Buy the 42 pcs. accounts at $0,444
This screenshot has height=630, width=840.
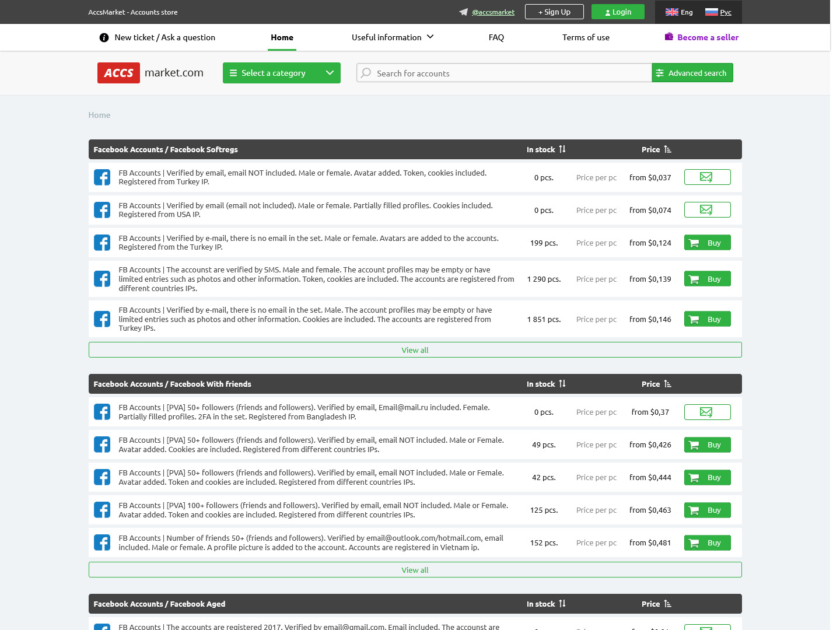click(x=707, y=477)
